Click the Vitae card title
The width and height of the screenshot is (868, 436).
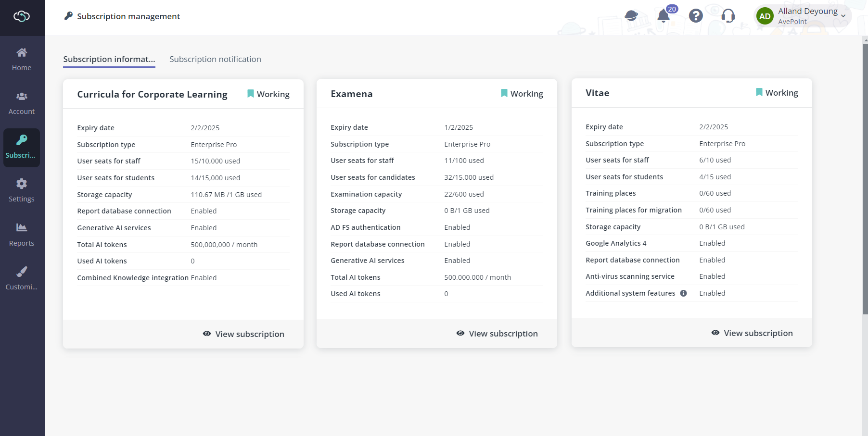(x=598, y=93)
